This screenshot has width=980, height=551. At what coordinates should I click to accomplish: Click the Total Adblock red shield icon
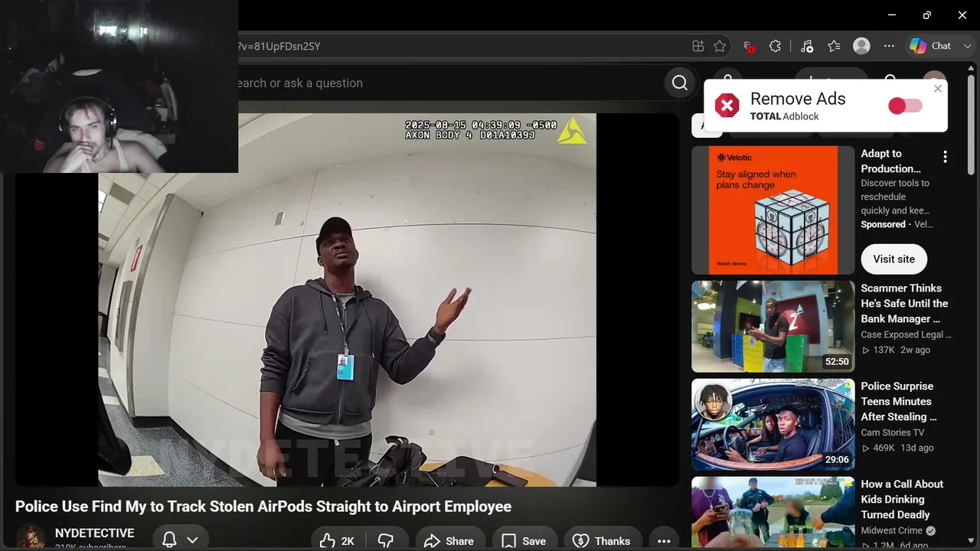727,106
